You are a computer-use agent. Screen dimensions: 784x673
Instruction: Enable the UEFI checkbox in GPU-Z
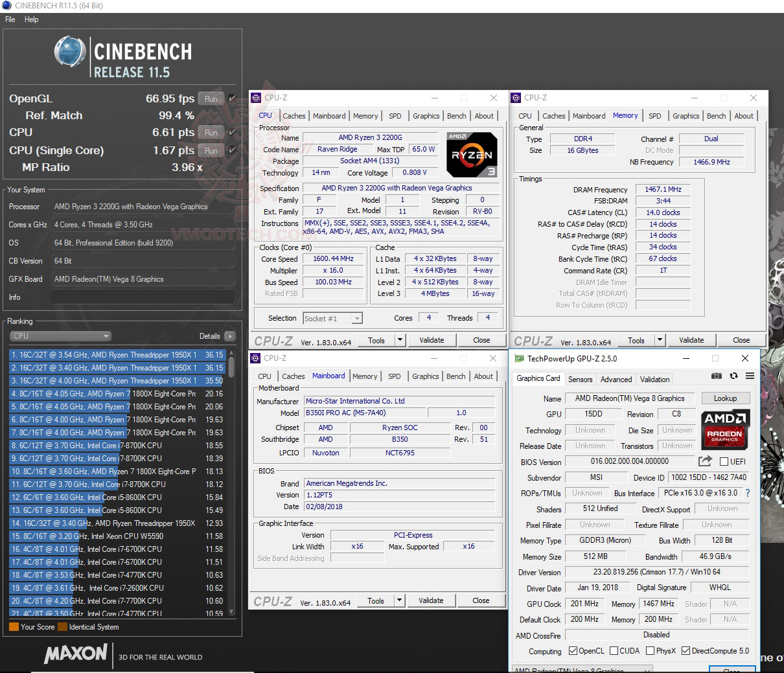click(724, 462)
